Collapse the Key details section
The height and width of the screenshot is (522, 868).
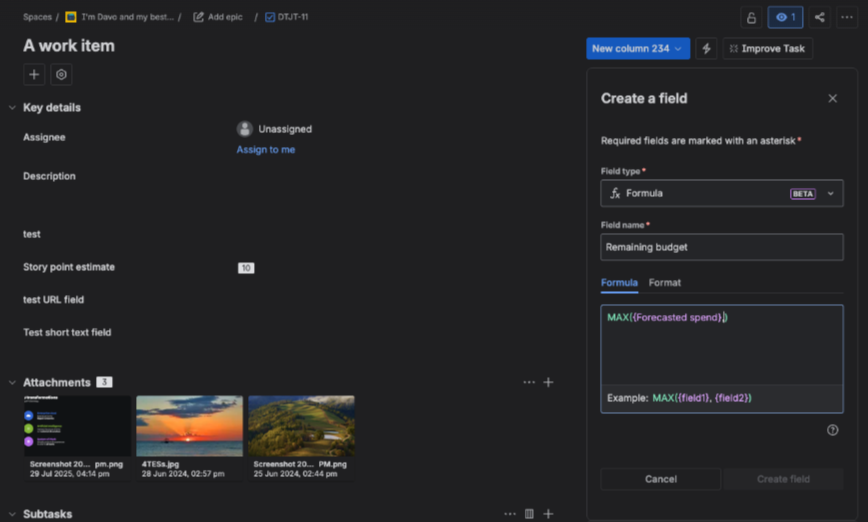(12, 107)
